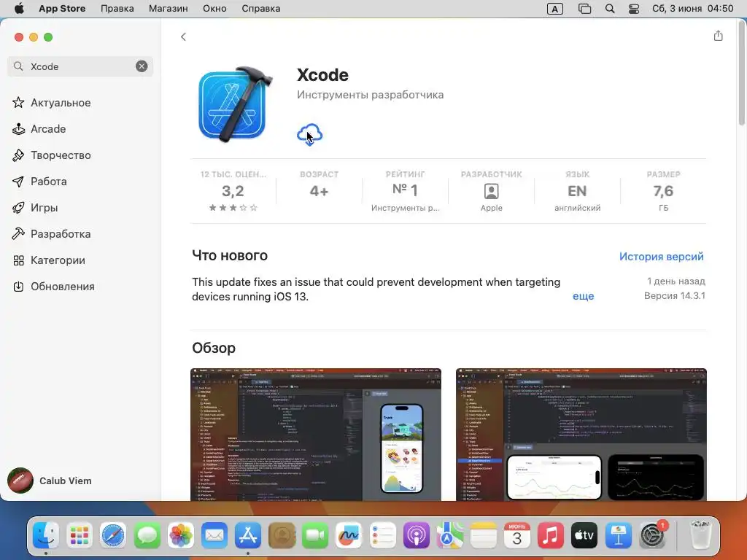Click the rating stars row
The image size is (747, 560).
(233, 208)
